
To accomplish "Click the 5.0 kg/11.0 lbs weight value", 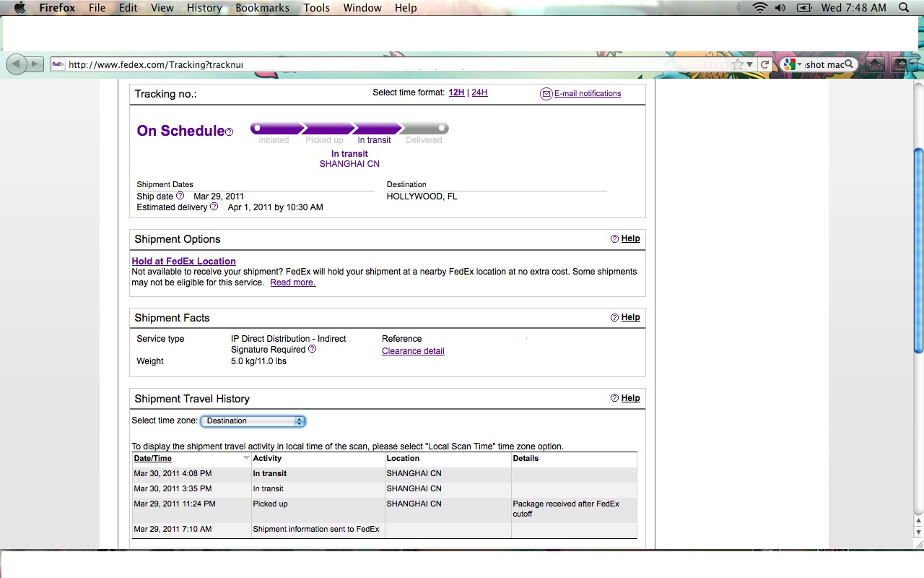I will pyautogui.click(x=258, y=361).
